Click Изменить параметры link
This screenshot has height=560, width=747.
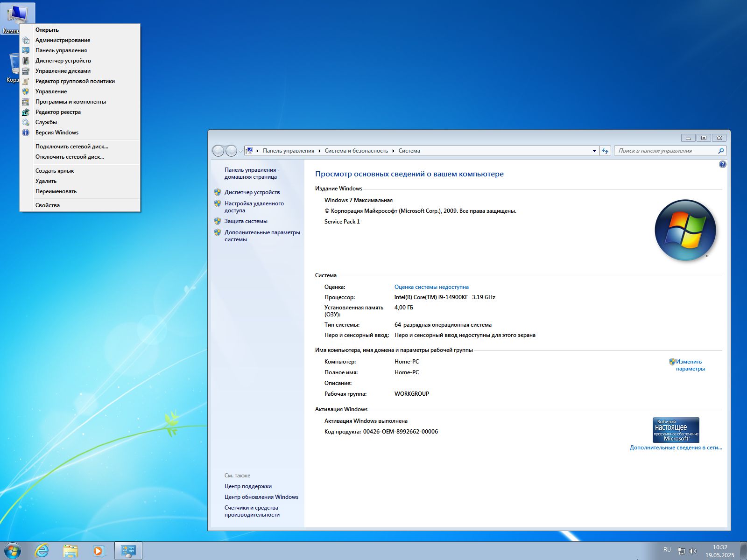coord(691,365)
